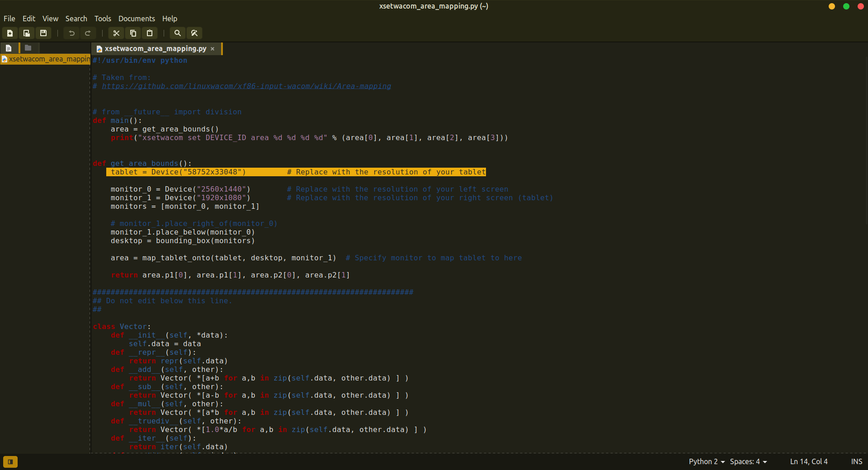
Task: Open Find with the magnifier icon
Action: (178, 33)
